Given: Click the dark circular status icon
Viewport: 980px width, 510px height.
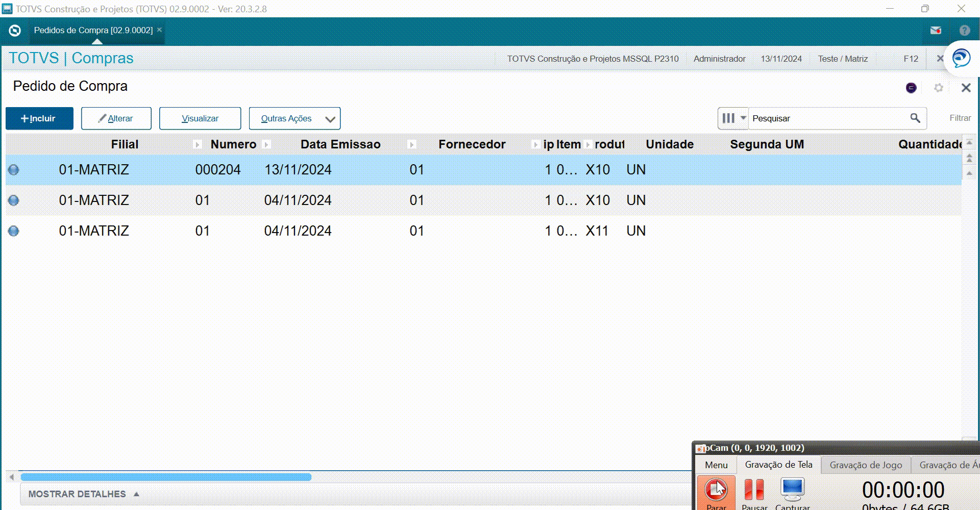Looking at the screenshot, I should click(911, 88).
